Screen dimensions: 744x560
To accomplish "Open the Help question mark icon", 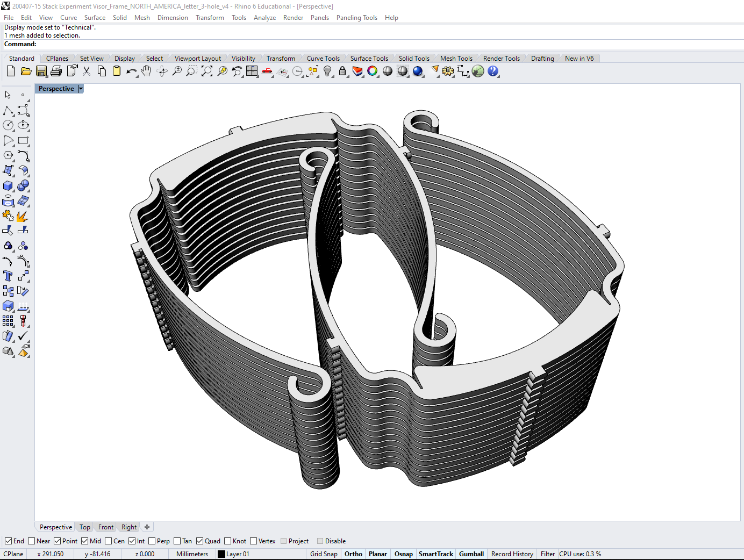I will pos(493,71).
